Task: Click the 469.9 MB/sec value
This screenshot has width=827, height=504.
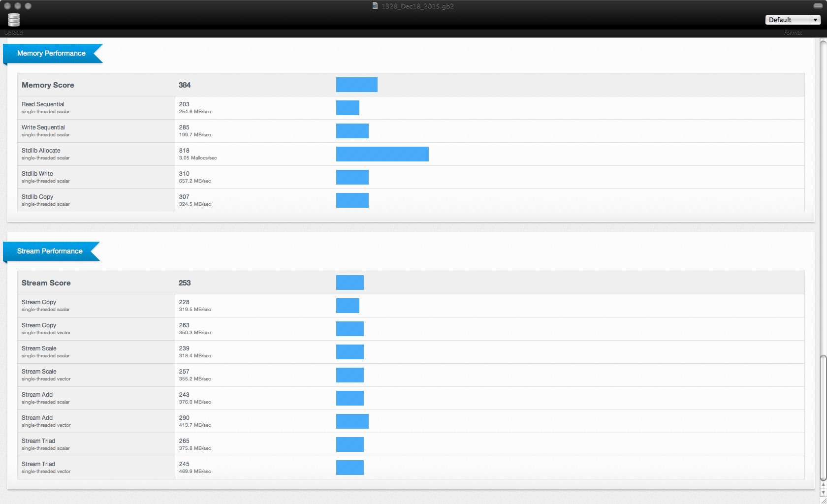Action: click(x=195, y=472)
